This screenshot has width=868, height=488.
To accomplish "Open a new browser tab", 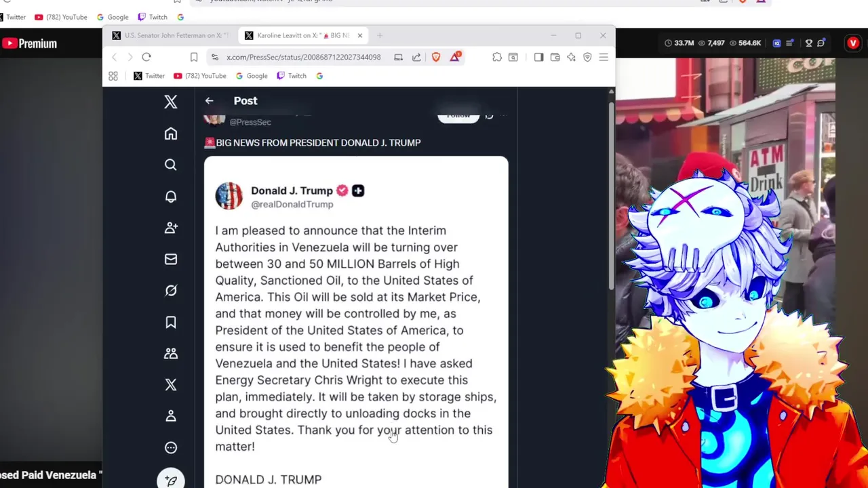I will [380, 35].
